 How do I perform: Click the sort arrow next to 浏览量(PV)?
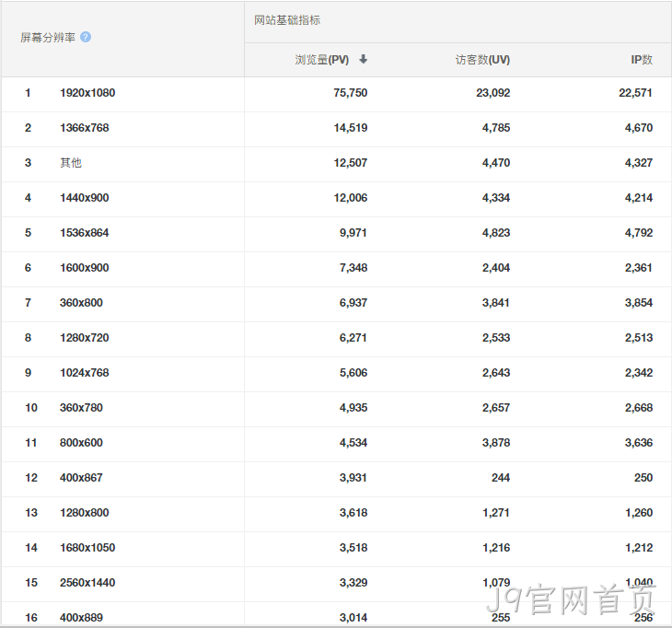click(x=363, y=59)
